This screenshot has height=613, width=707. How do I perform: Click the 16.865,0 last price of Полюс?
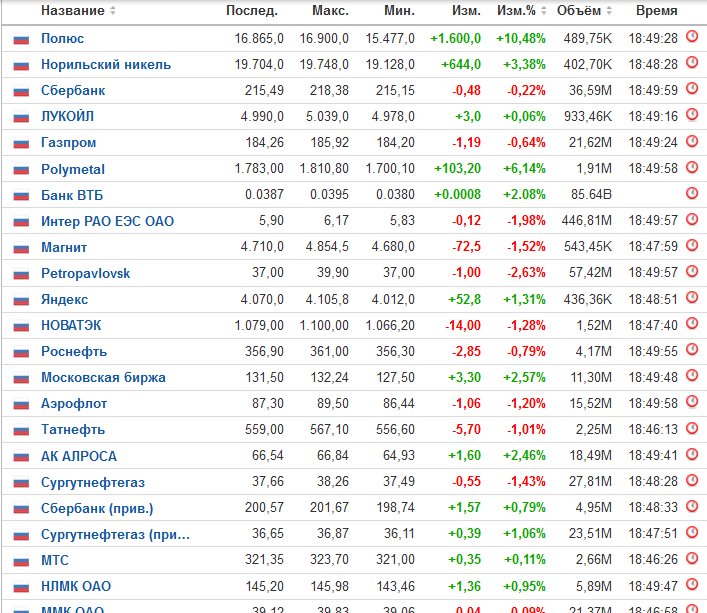click(x=259, y=39)
